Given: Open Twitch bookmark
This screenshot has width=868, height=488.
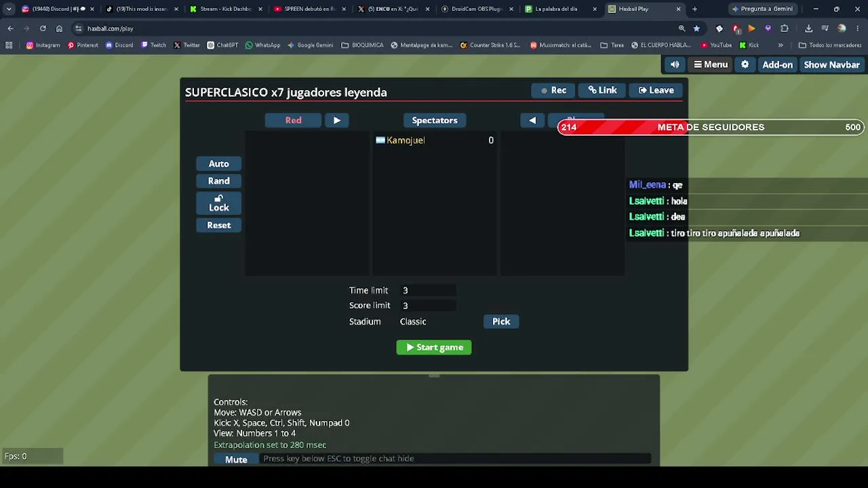Looking at the screenshot, I should [x=153, y=45].
